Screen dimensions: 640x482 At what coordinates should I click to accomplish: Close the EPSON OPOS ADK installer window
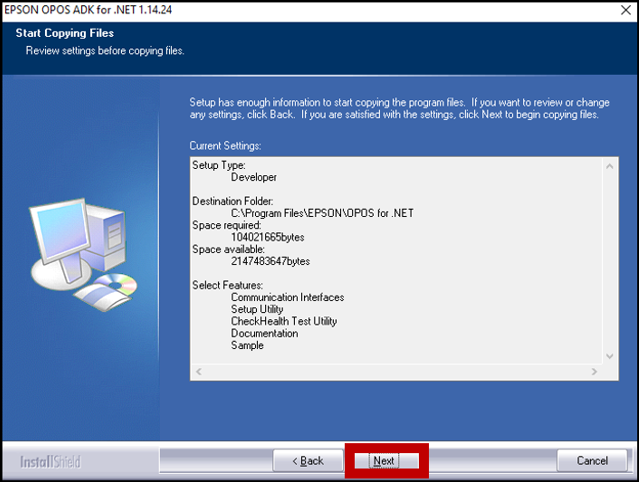pyautogui.click(x=625, y=10)
